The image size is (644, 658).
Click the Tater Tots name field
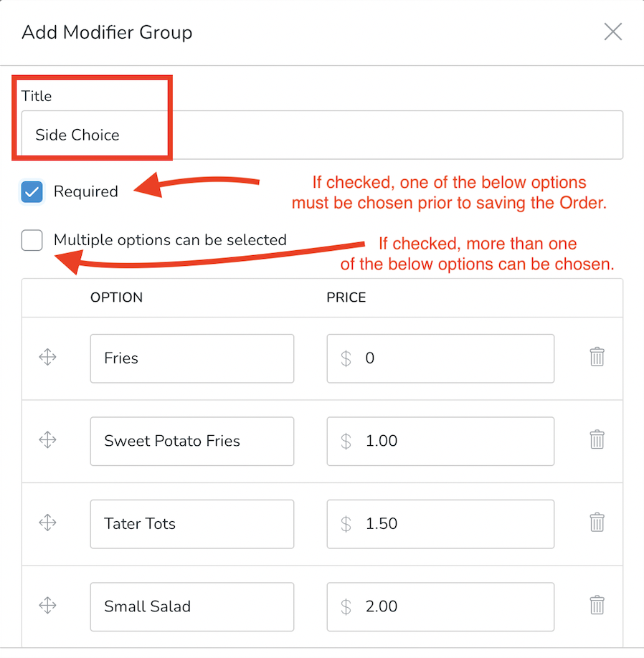(191, 524)
